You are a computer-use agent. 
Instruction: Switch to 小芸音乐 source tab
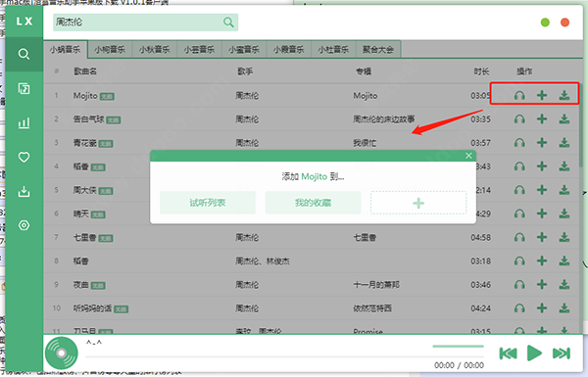tap(199, 50)
